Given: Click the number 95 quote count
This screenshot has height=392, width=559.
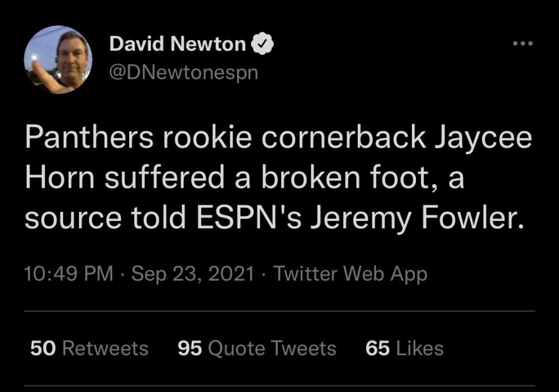Looking at the screenshot, I should coord(190,348).
